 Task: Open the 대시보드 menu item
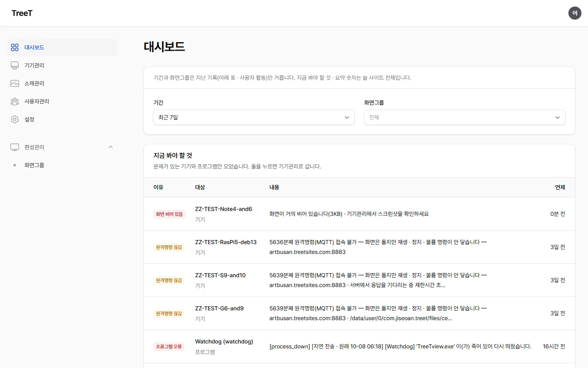(x=62, y=47)
